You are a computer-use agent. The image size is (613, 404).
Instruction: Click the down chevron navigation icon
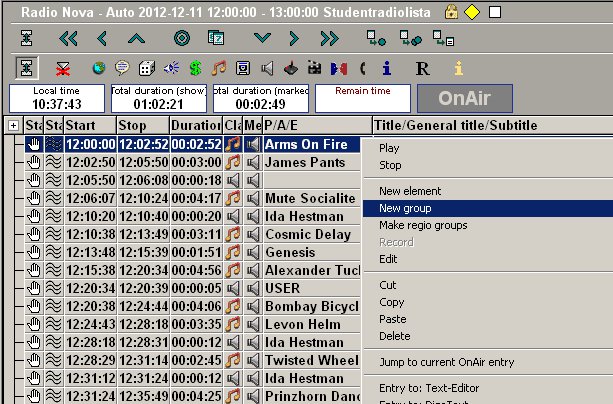262,38
